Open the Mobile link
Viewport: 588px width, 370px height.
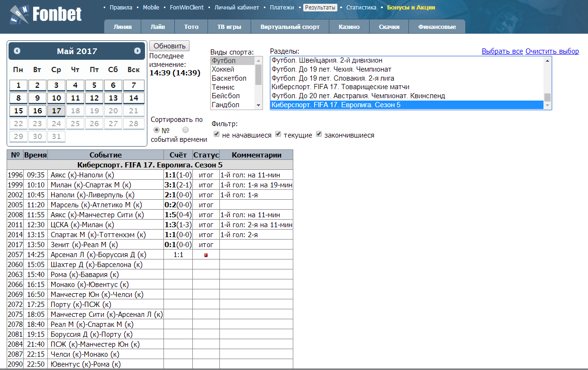point(151,8)
